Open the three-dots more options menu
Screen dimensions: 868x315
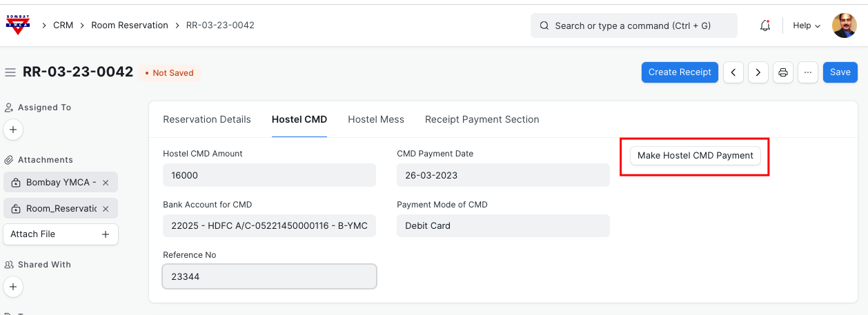807,72
